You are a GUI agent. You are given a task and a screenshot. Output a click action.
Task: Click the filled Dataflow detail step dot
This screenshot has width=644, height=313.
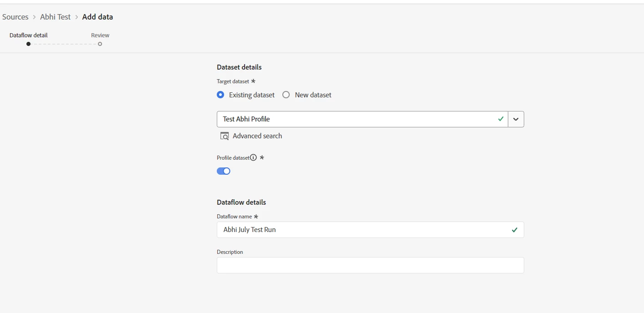(x=28, y=44)
